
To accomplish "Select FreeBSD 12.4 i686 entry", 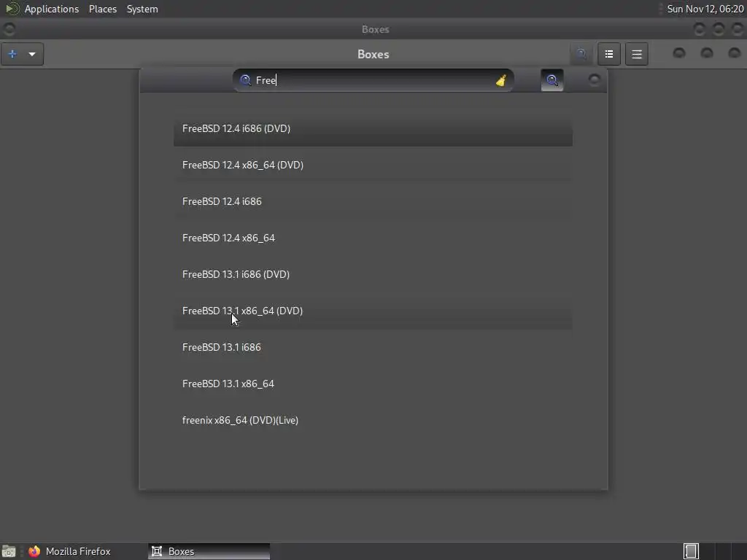I will pyautogui.click(x=373, y=201).
